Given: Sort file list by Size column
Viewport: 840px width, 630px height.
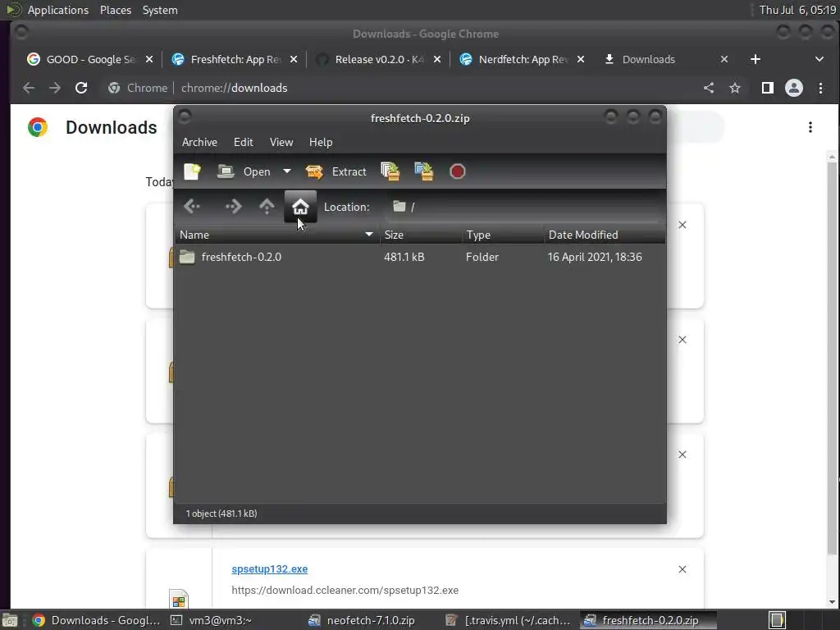Looking at the screenshot, I should point(421,235).
